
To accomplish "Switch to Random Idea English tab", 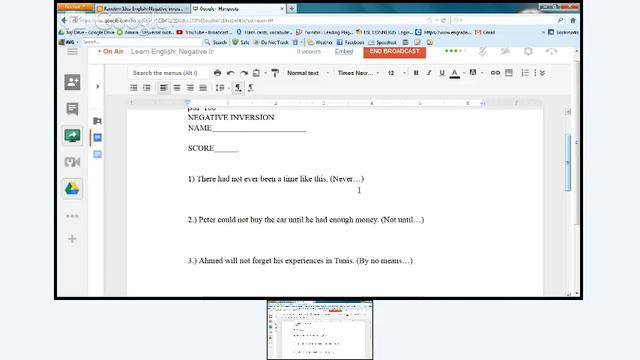I will (142, 9).
